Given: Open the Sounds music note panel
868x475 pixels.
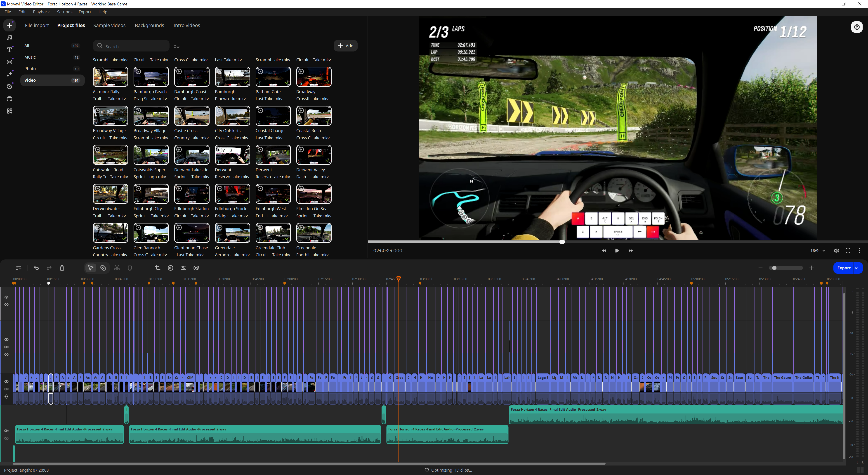Looking at the screenshot, I should coord(9,37).
